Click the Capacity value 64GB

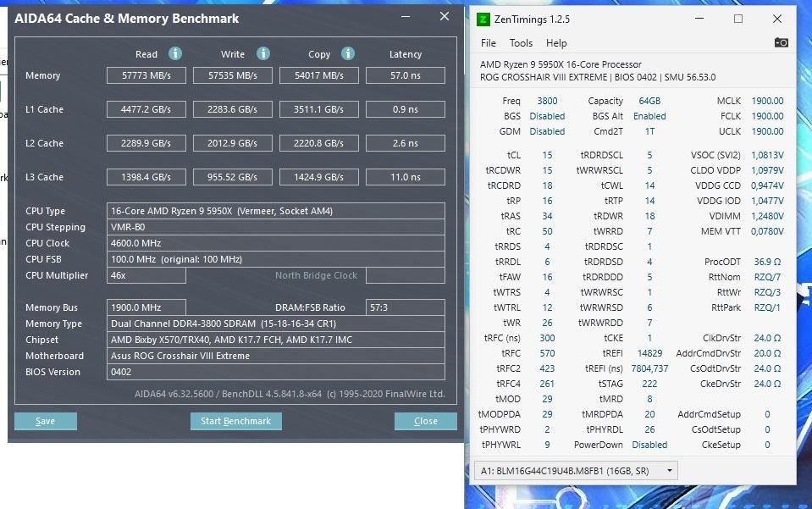coord(649,101)
